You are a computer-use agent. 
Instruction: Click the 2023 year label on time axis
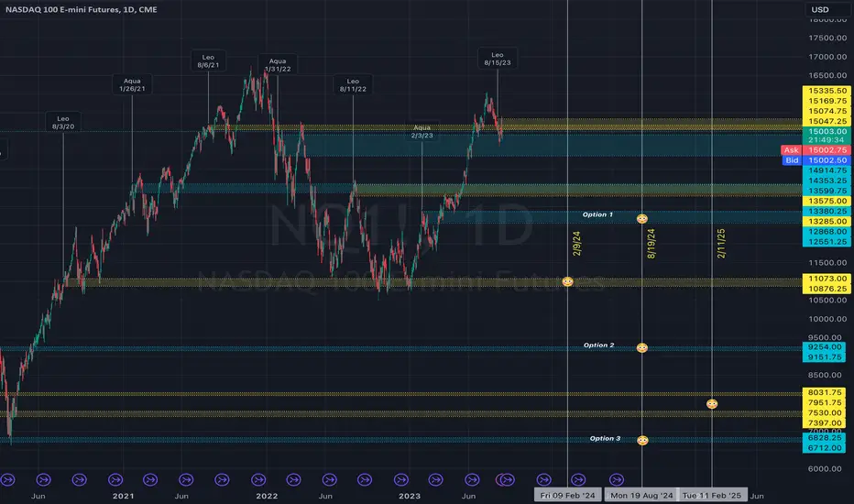pyautogui.click(x=410, y=496)
